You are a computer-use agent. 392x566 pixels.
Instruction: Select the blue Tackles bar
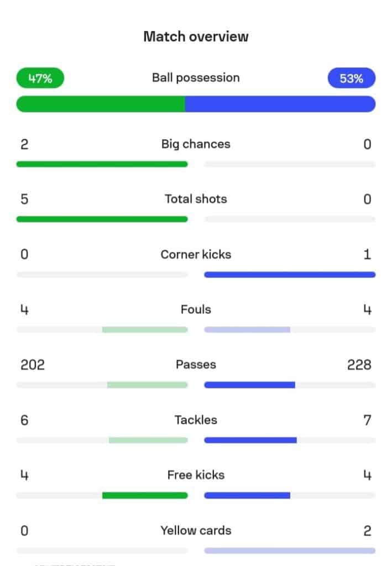coord(250,441)
